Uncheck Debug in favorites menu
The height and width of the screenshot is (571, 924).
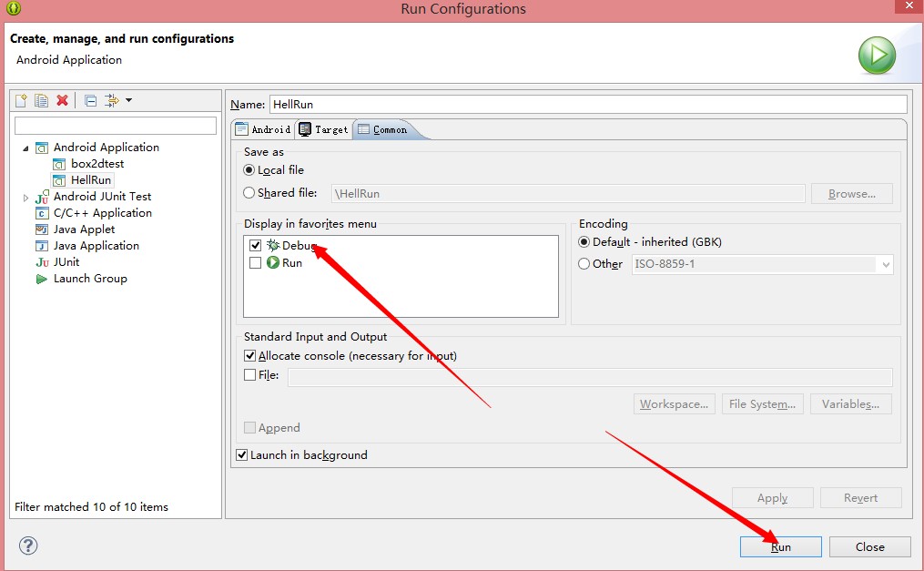[x=256, y=246]
